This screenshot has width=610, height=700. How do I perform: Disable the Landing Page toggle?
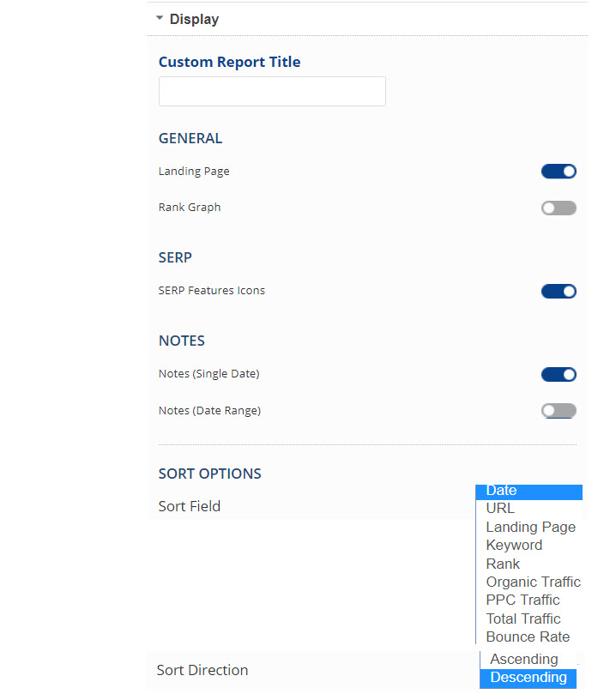coord(559,172)
